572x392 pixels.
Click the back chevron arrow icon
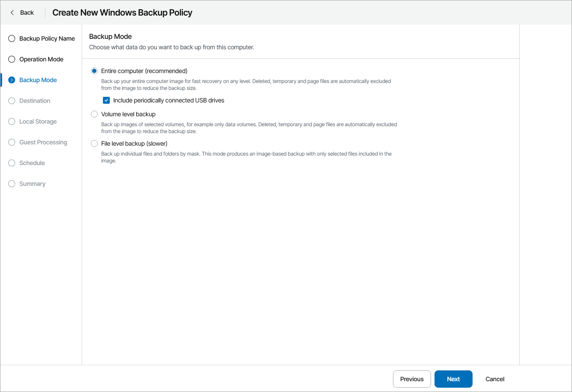(x=12, y=13)
